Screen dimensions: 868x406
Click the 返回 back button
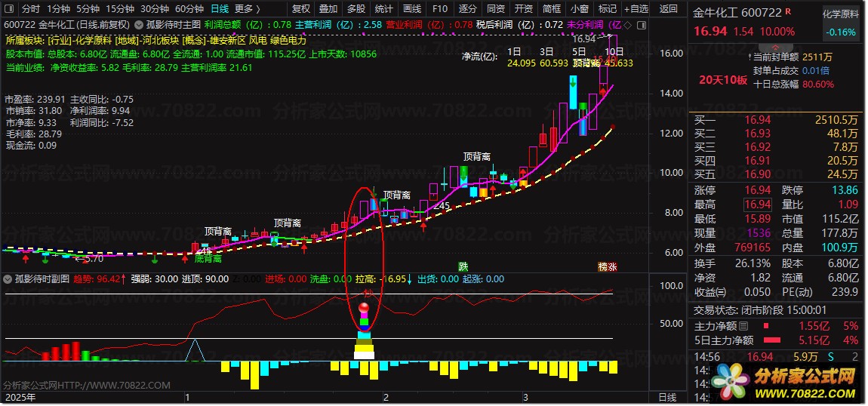tap(669, 9)
